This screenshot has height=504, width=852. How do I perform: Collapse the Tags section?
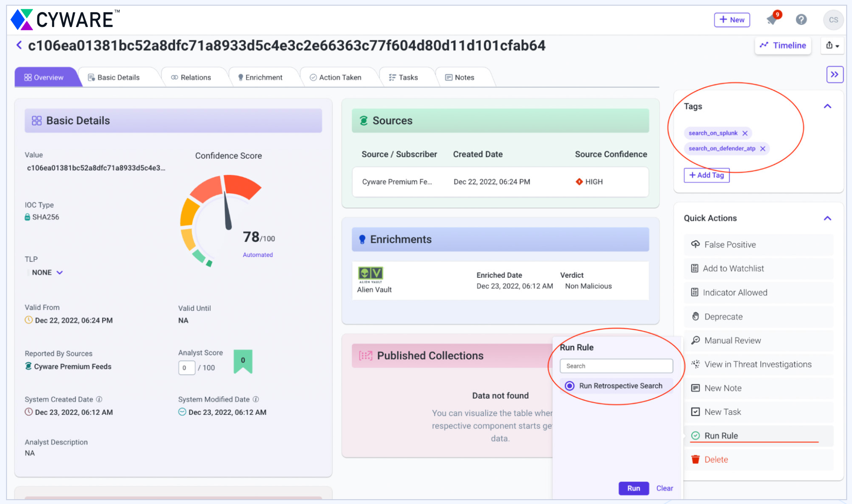click(828, 106)
